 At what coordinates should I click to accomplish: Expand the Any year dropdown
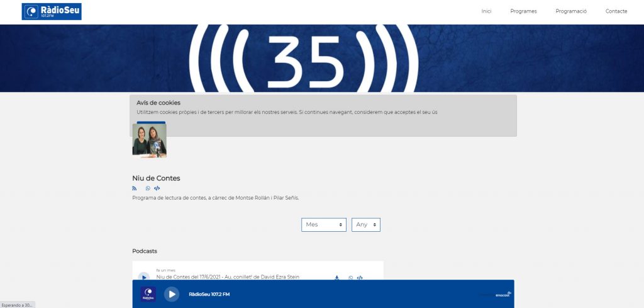pos(366,225)
